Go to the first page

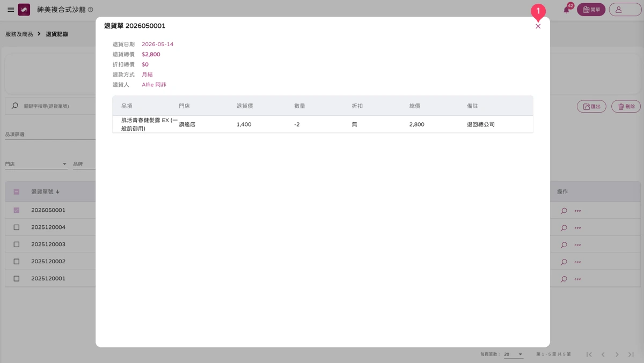(x=589, y=354)
